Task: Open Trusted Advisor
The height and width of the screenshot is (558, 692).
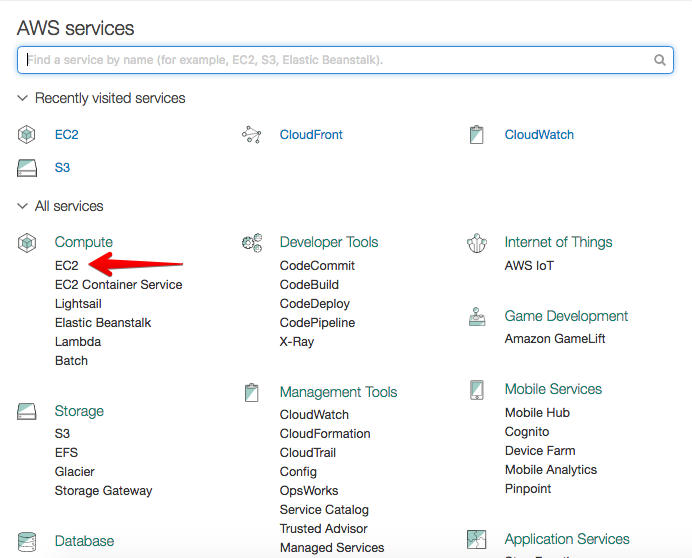Action: coord(323,528)
